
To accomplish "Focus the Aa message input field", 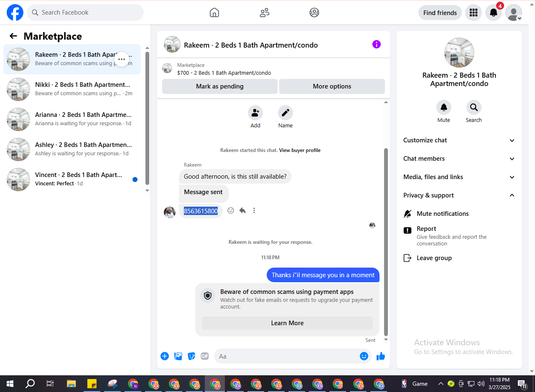I will tap(287, 356).
